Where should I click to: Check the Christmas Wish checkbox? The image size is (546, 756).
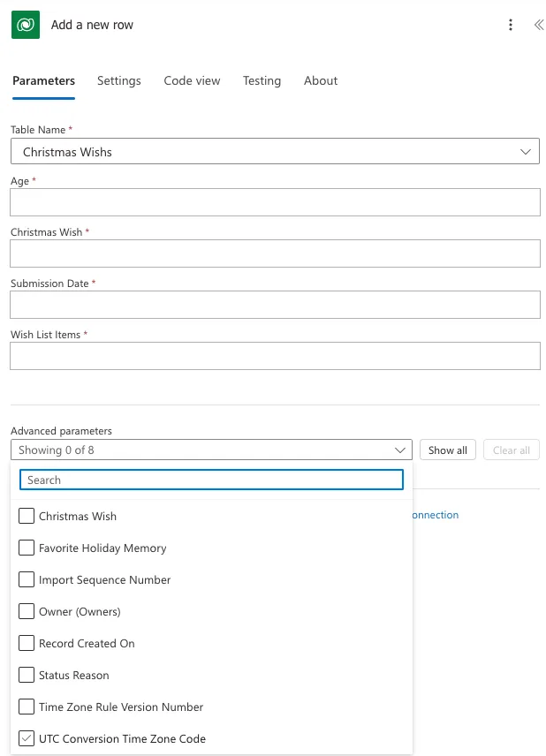pyautogui.click(x=27, y=516)
